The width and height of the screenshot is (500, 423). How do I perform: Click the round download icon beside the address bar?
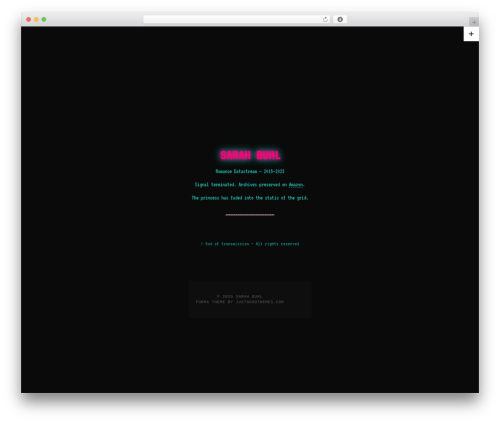point(340,20)
